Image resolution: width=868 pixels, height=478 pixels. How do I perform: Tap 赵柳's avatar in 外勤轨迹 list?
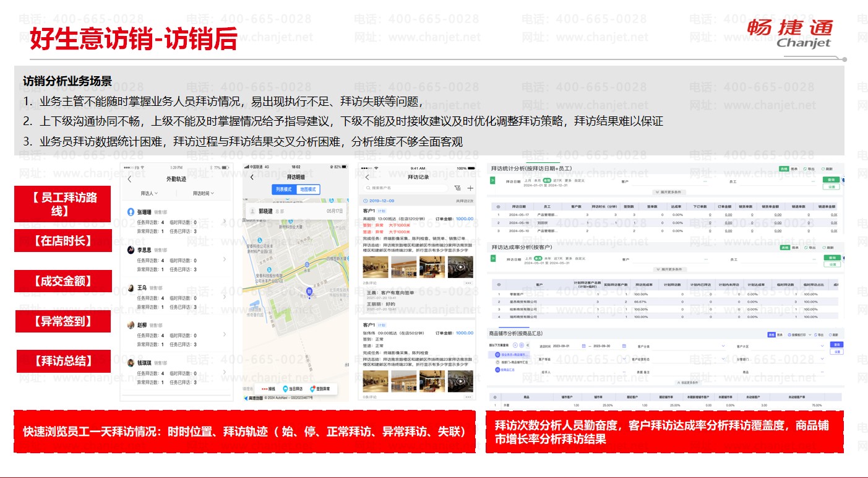[131, 325]
